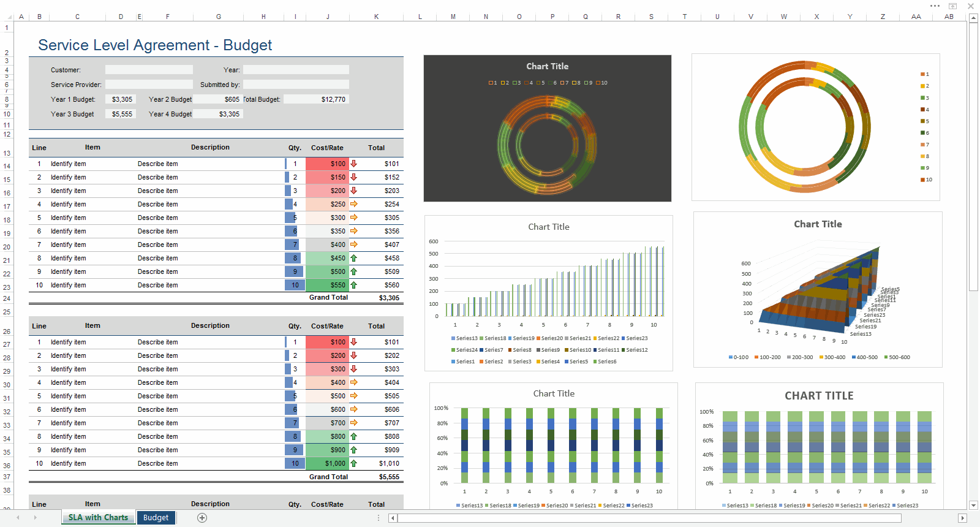Click the vertical scrollbar down arrow

click(973, 505)
